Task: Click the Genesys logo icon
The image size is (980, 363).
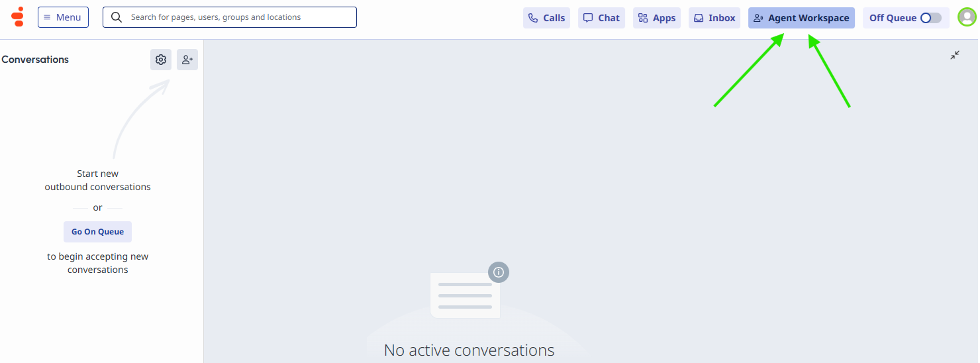Action: point(18,17)
